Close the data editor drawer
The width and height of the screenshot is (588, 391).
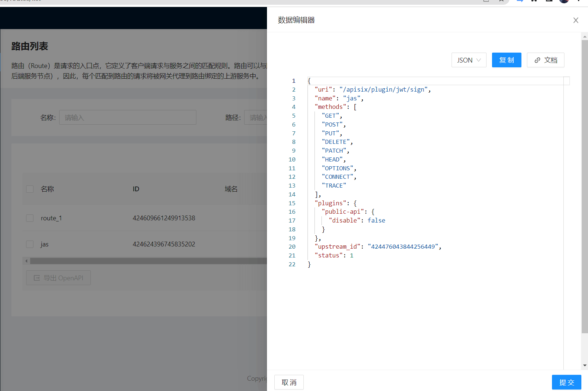[576, 20]
